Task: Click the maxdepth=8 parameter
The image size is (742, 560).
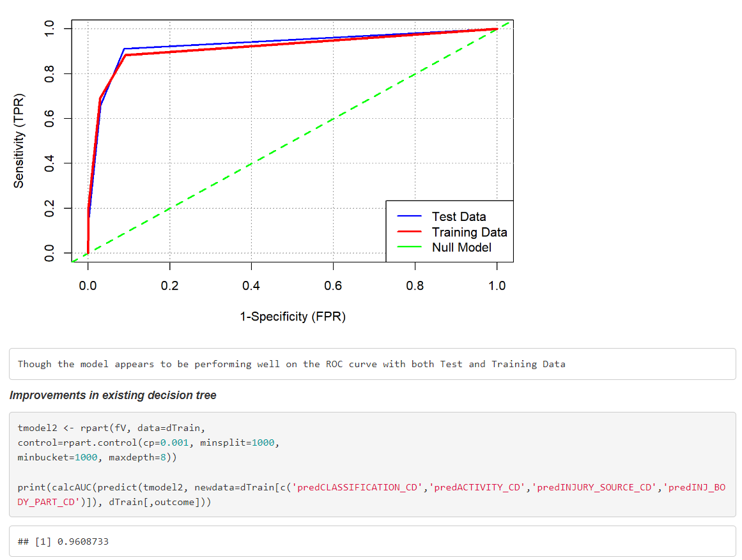Action: [x=138, y=457]
